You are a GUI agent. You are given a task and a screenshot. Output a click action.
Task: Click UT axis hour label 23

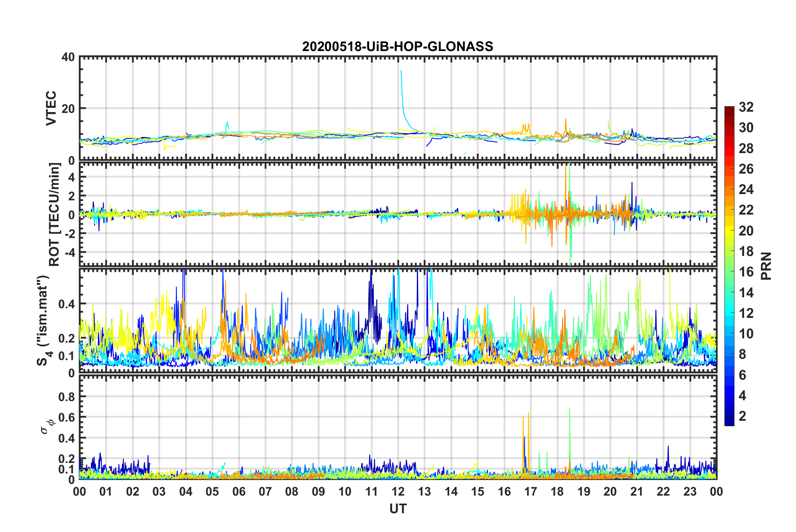690,491
